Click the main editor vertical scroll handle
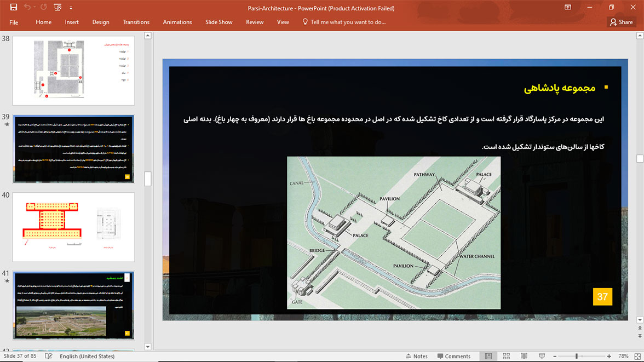644x362 pixels. coord(640,159)
